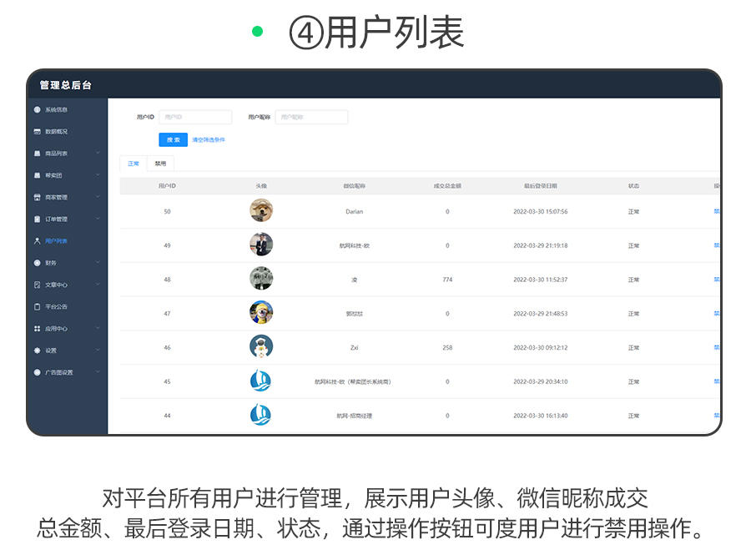Click the 系统信息 sidebar icon
The height and width of the screenshot is (560, 751).
[x=37, y=109]
